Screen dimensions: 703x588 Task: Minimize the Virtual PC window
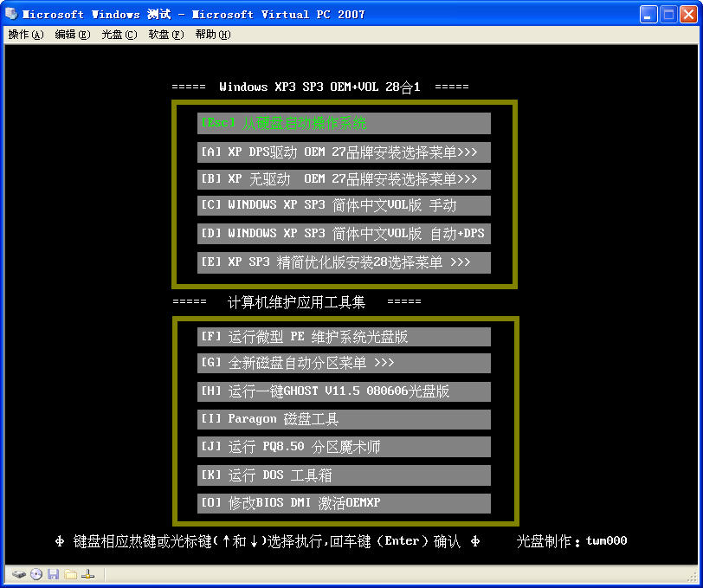click(648, 15)
